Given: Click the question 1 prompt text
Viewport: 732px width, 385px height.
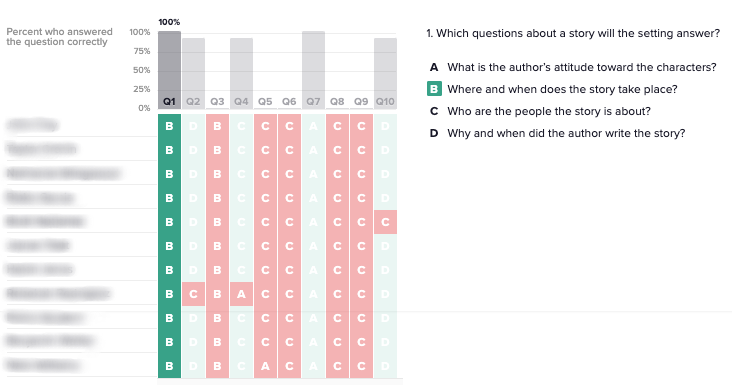Looking at the screenshot, I should tap(573, 34).
